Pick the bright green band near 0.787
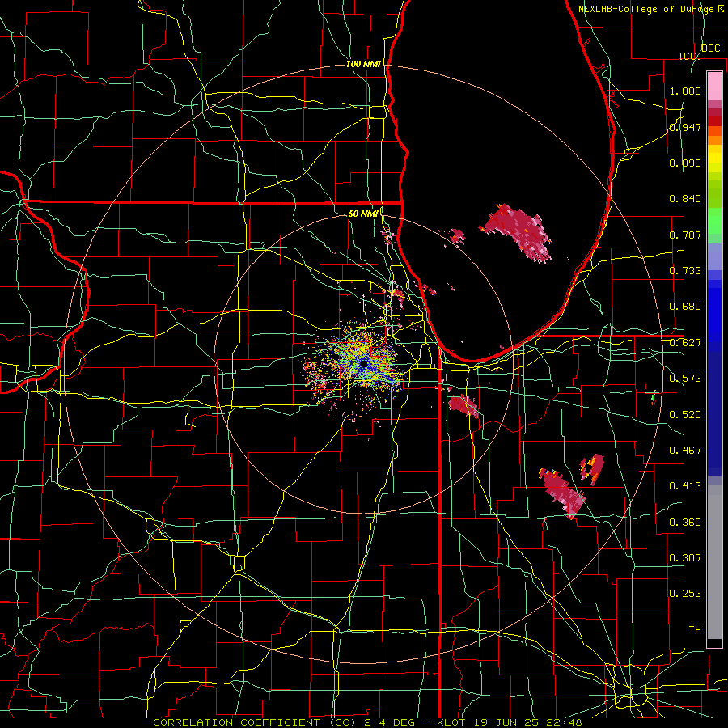728x728 pixels. pos(714,221)
